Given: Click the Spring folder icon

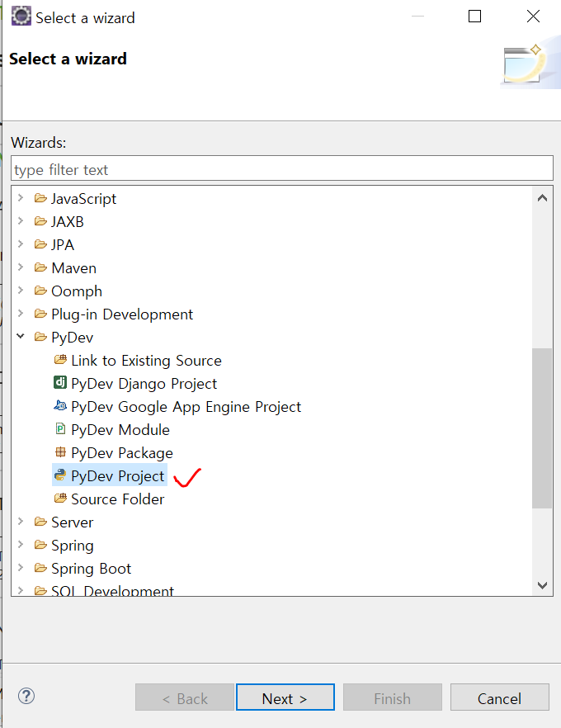Looking at the screenshot, I should point(40,545).
